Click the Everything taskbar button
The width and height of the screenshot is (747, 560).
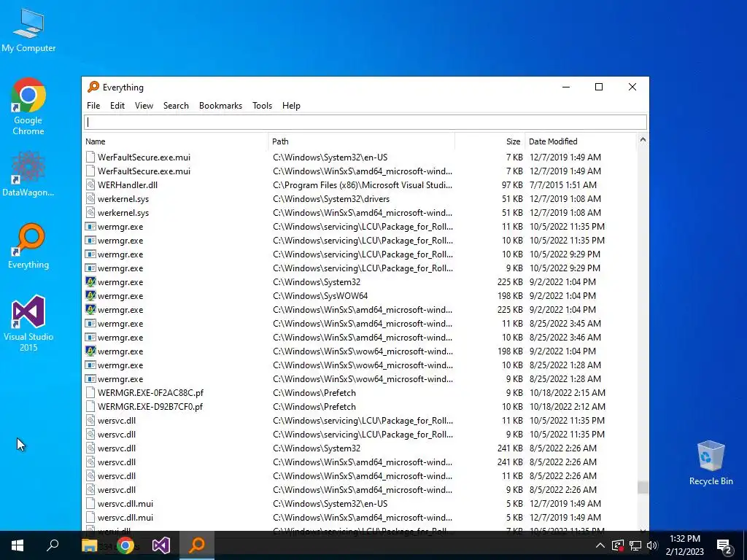coord(197,545)
